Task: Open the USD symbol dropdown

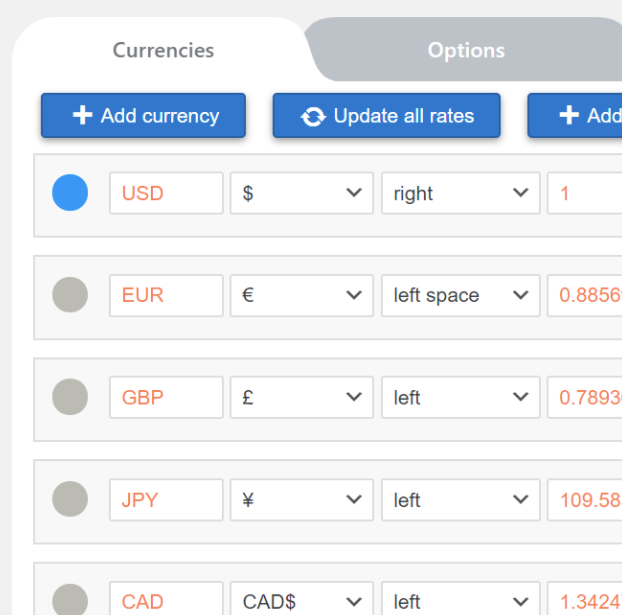Action: click(x=302, y=193)
